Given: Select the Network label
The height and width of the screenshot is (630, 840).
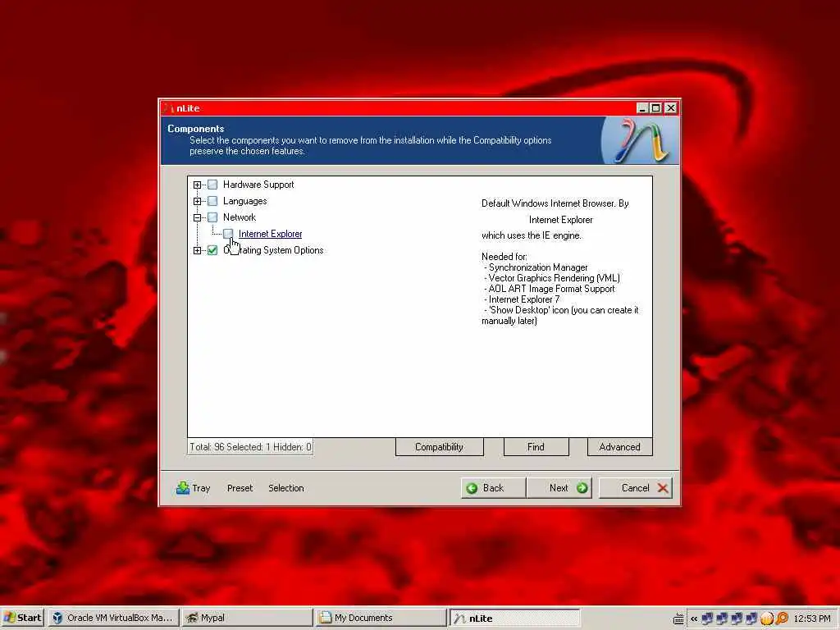Looking at the screenshot, I should pos(240,217).
